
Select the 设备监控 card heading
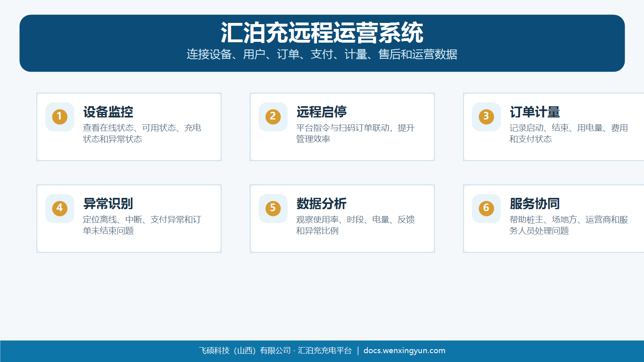tap(108, 112)
